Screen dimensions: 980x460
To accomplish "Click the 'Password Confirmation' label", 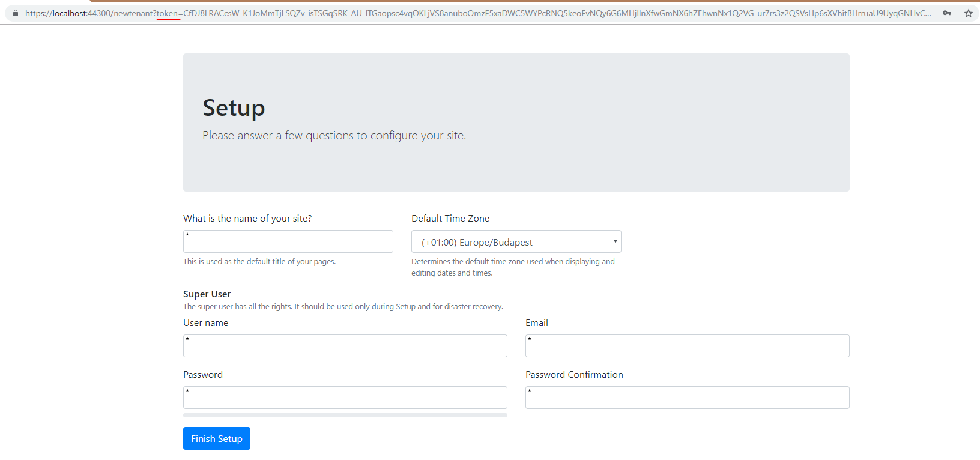I will coord(574,375).
